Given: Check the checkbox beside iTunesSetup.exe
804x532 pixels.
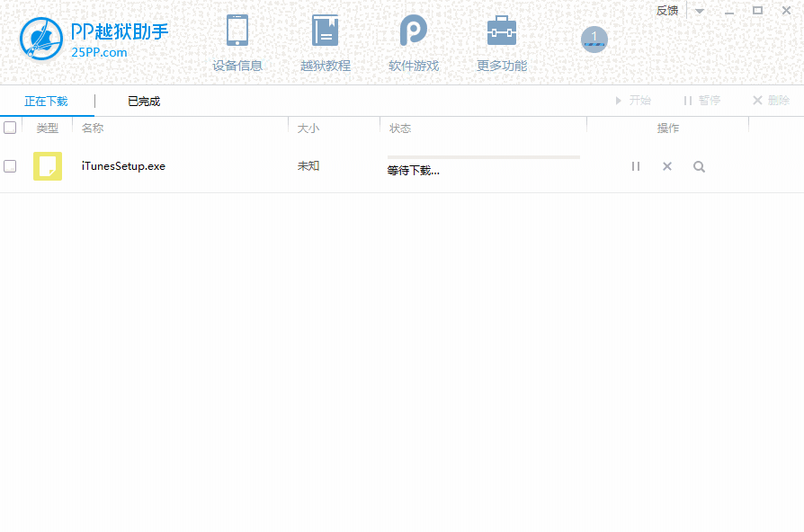Looking at the screenshot, I should [10, 165].
